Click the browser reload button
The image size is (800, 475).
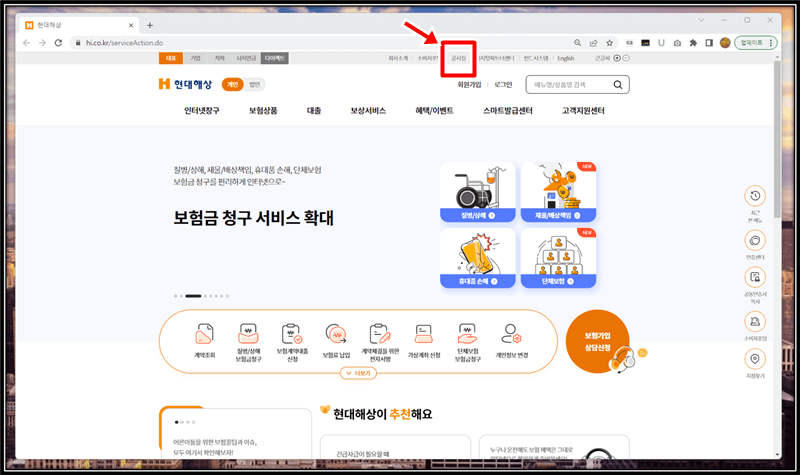[58, 43]
